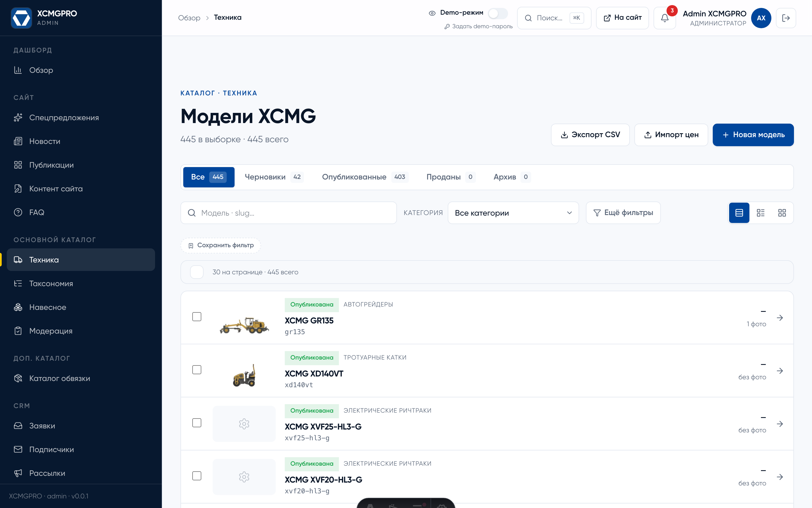Expand the Ещё фильтры panel
Screen dimensions: 812x508
[623, 213]
